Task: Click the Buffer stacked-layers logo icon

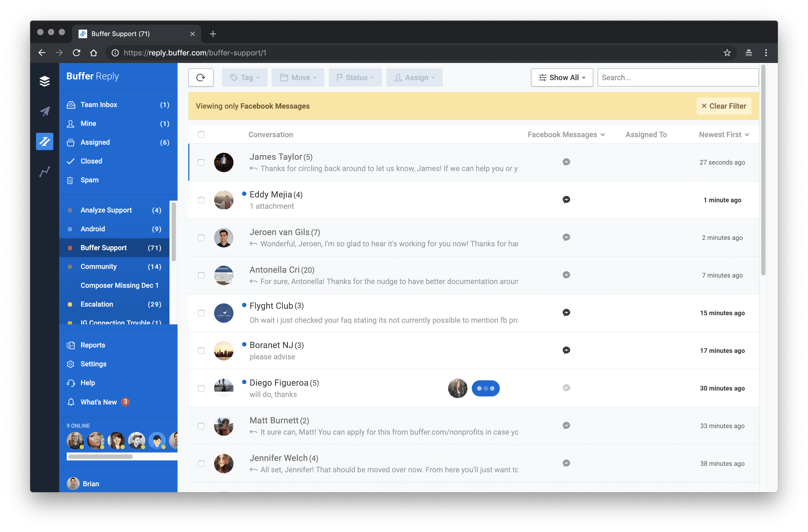Action: [44, 81]
